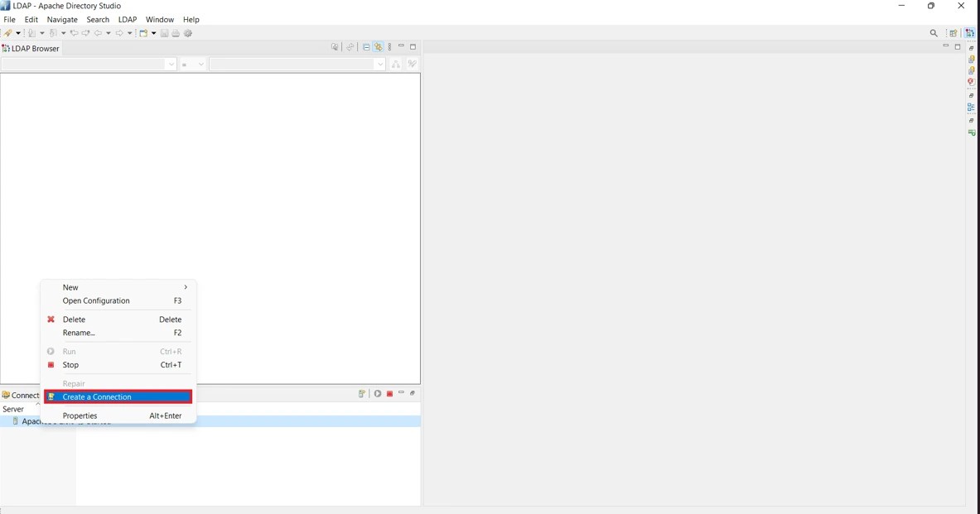Open the dropdown arrow beside the New wizard icon

tap(18, 33)
